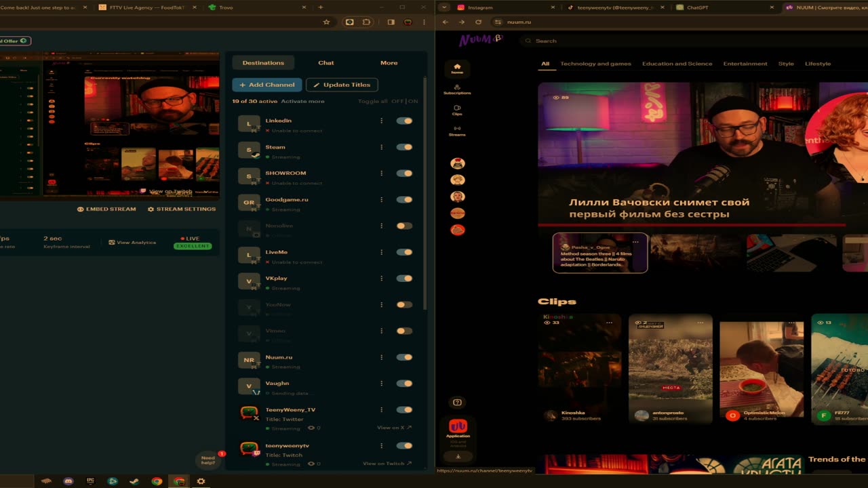Go back in the Nuum browser window
The width and height of the screenshot is (868, 488).
point(446,22)
